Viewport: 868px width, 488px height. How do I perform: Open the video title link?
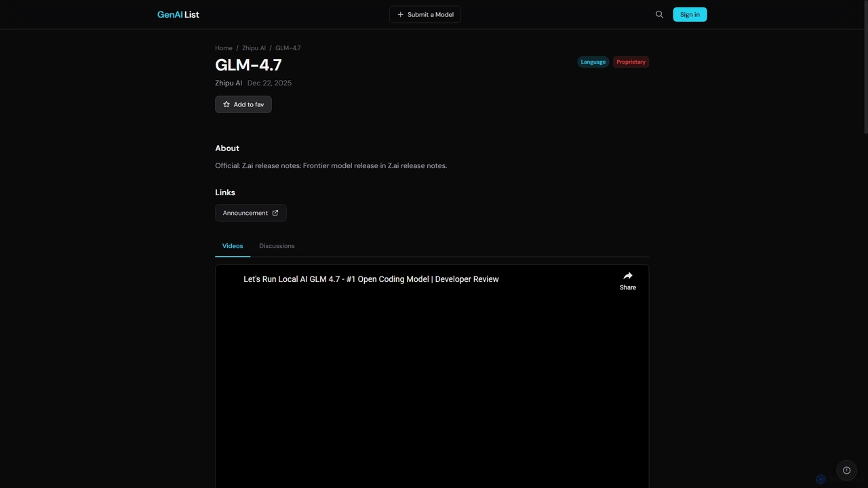371,279
